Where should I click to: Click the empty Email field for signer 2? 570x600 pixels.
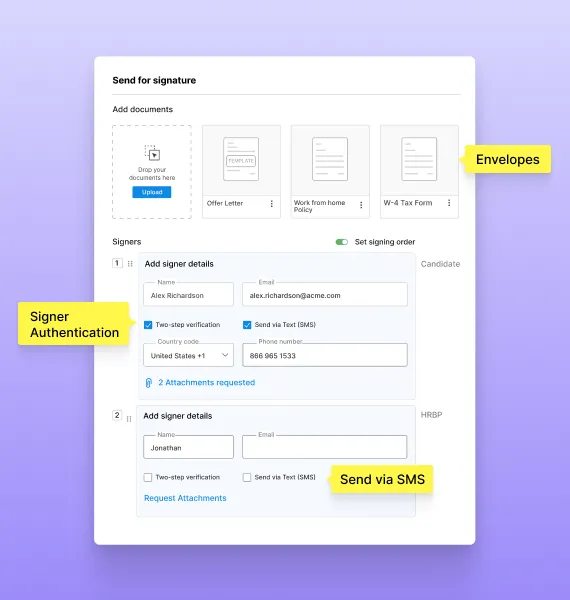pyautogui.click(x=324, y=447)
